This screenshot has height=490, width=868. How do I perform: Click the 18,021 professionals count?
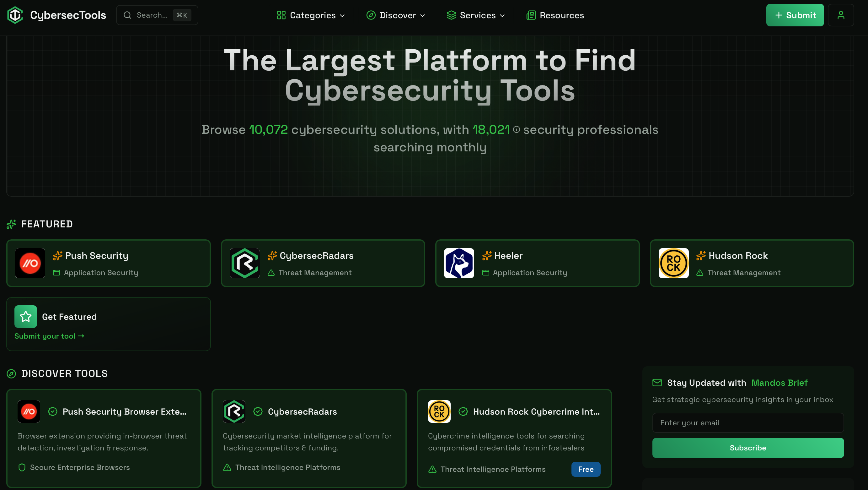pyautogui.click(x=491, y=129)
